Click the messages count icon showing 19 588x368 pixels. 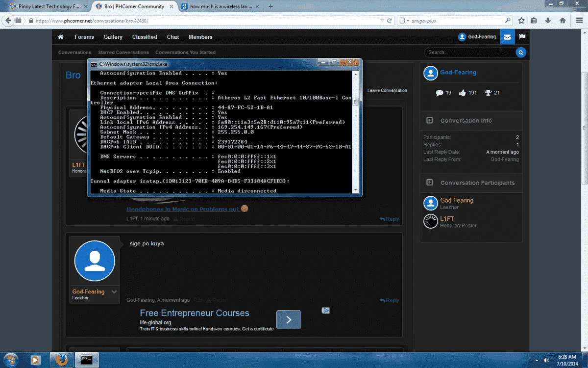[440, 93]
